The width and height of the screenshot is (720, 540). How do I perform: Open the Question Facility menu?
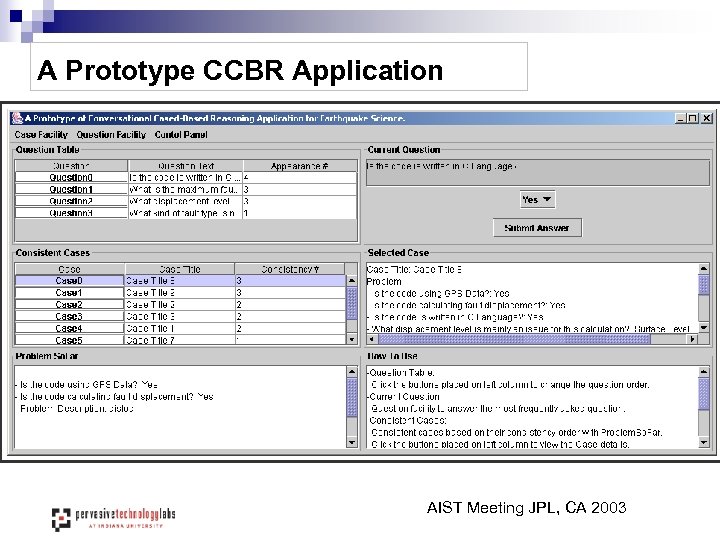(x=111, y=135)
